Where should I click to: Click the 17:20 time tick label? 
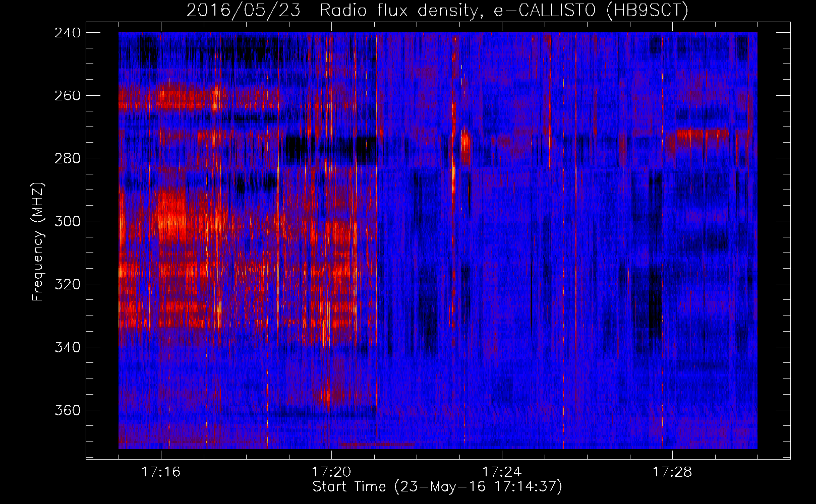tap(331, 472)
